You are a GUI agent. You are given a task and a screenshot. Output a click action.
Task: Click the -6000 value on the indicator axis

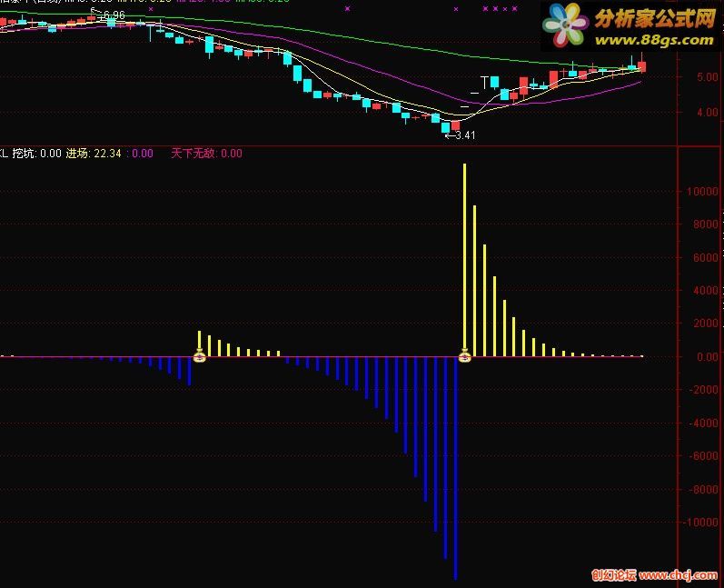tap(704, 456)
